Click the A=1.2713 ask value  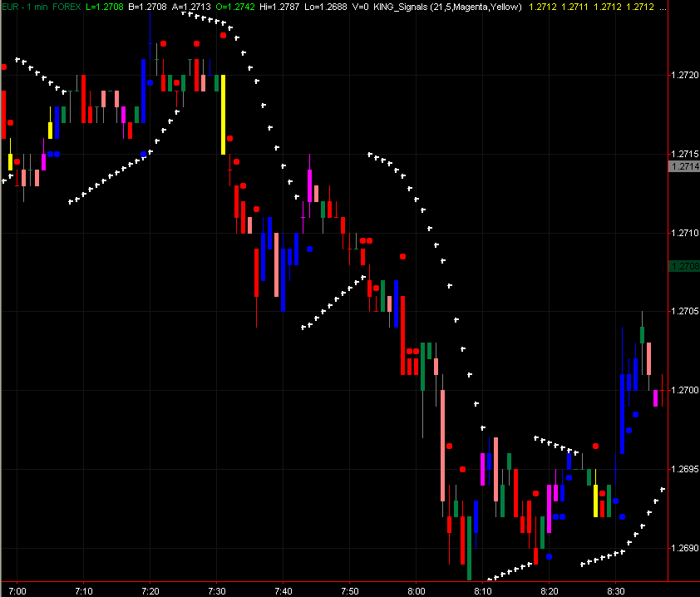[191, 7]
